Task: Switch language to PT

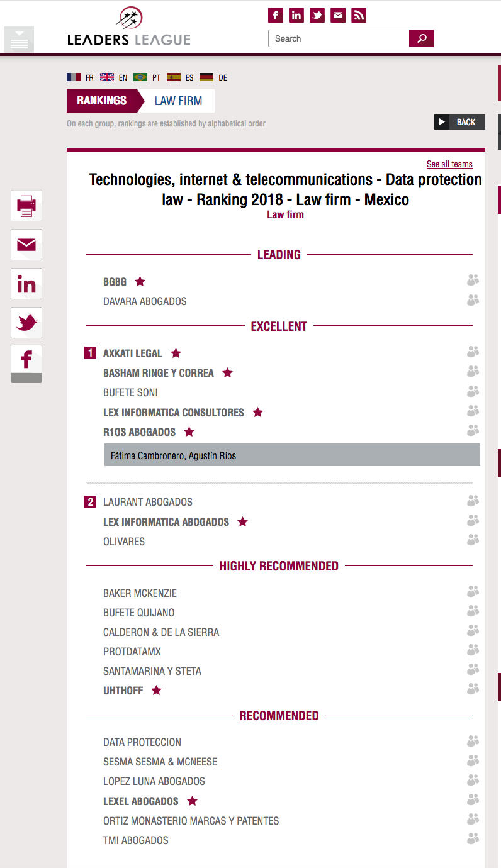Action: point(147,77)
